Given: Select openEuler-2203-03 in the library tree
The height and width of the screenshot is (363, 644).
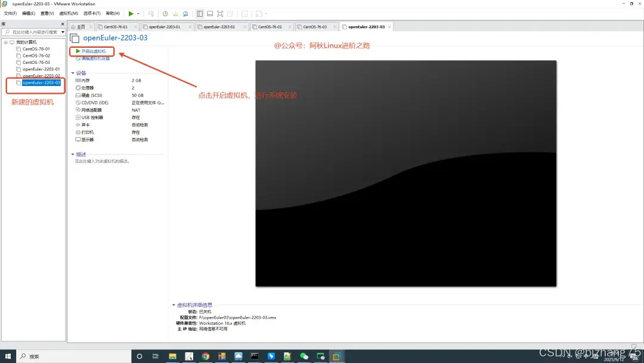Looking at the screenshot, I should pos(41,82).
